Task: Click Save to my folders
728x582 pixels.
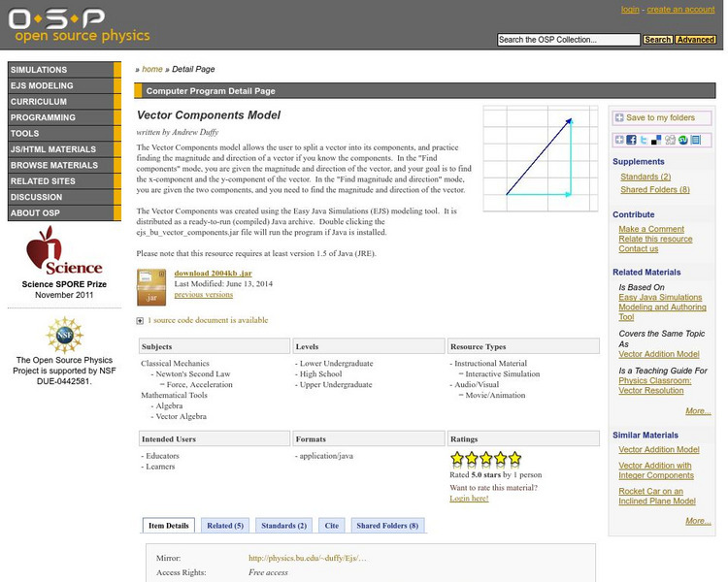Action: [x=662, y=118]
